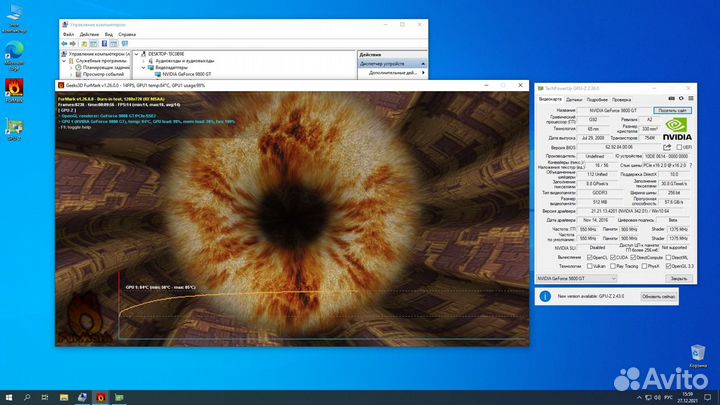Toggle the DirectML checkbox
The height and width of the screenshot is (405, 720).
click(x=668, y=257)
